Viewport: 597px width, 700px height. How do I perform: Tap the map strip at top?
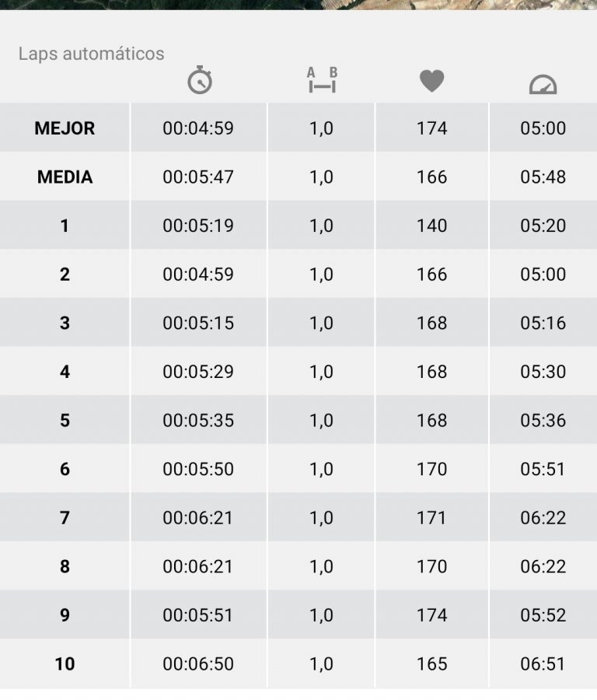point(298,5)
